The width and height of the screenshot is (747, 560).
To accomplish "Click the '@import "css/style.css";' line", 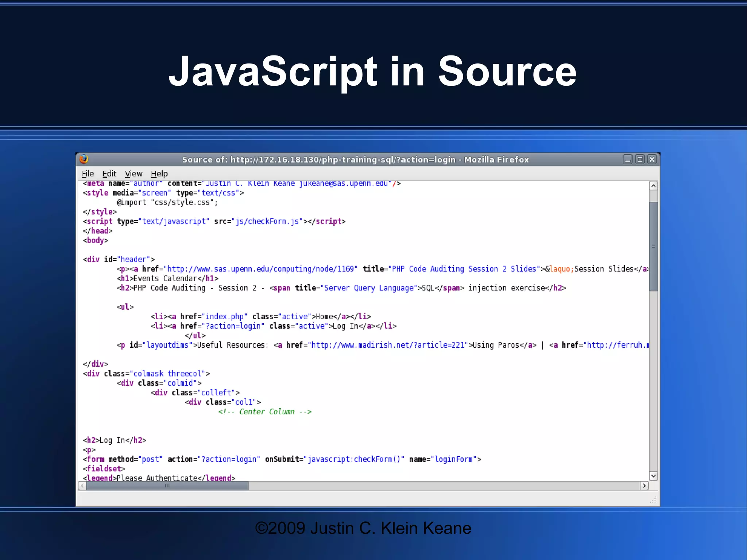I will [x=167, y=202].
